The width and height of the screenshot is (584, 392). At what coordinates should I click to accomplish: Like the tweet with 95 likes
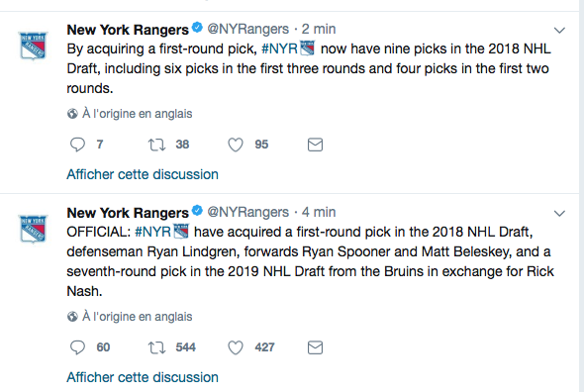pyautogui.click(x=236, y=145)
